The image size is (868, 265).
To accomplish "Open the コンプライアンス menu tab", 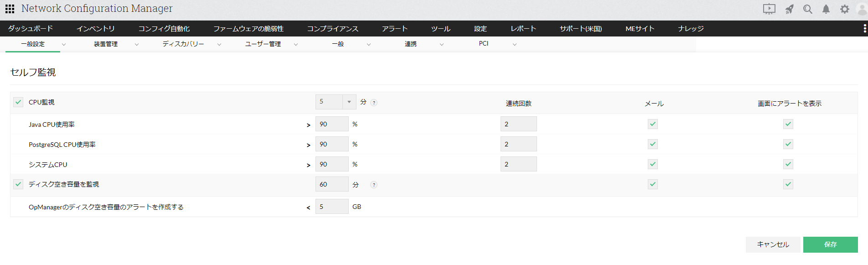I will pyautogui.click(x=332, y=28).
